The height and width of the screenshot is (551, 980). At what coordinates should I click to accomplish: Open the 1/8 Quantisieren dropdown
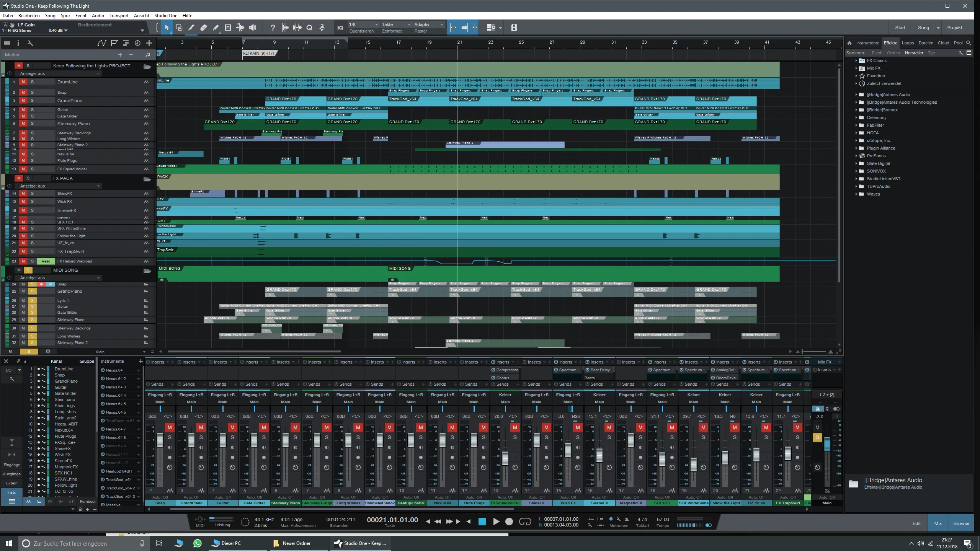[363, 24]
